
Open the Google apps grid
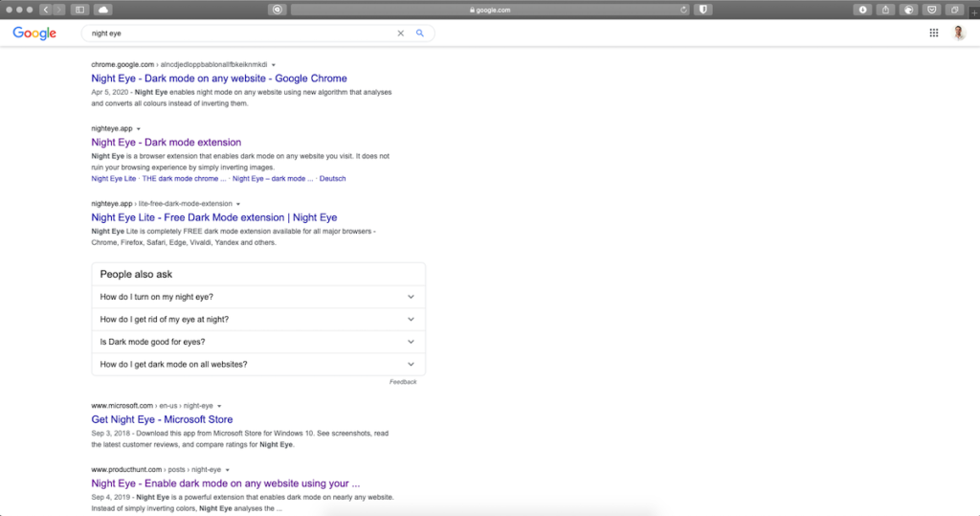coord(934,34)
